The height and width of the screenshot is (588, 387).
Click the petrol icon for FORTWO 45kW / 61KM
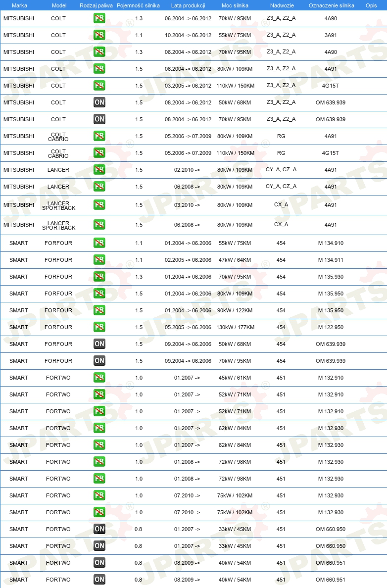(x=99, y=378)
